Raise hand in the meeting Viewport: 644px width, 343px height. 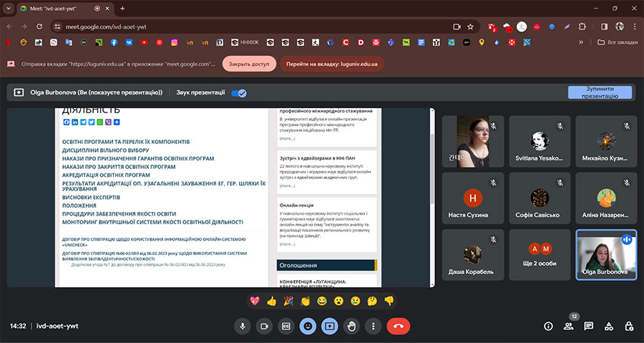[x=351, y=326]
